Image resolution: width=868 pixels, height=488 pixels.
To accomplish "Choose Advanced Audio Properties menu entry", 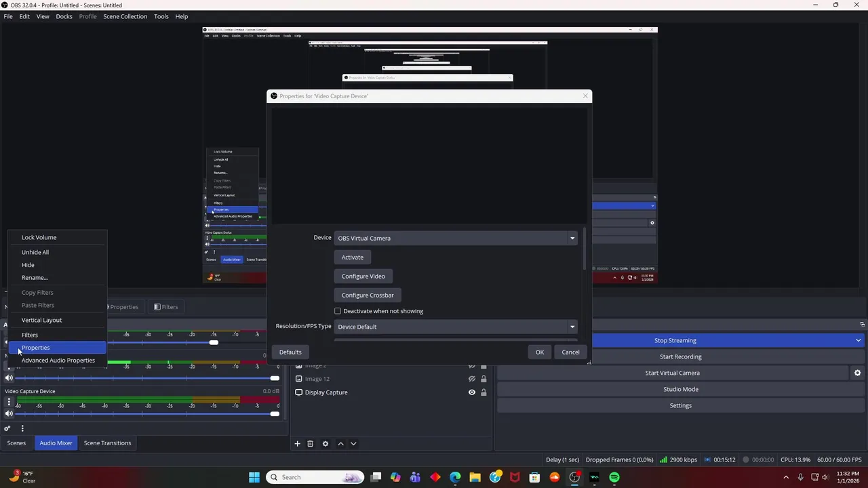I will (x=57, y=361).
